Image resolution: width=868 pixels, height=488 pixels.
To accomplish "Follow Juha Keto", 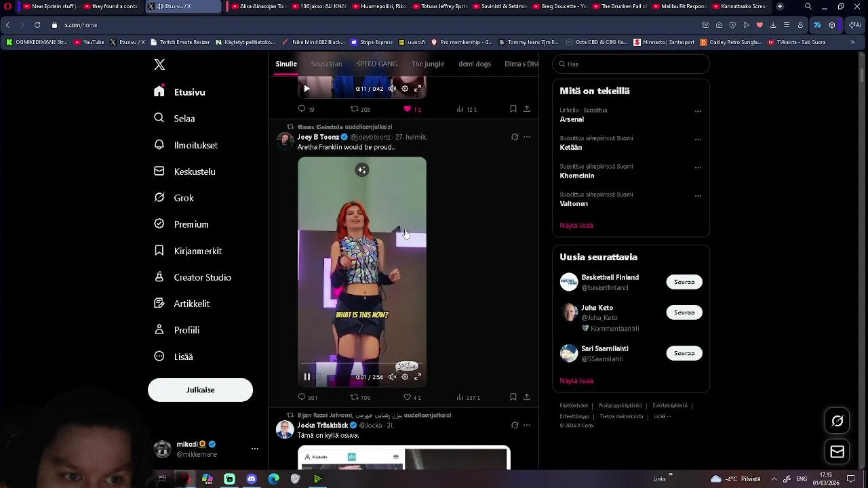I will click(684, 312).
